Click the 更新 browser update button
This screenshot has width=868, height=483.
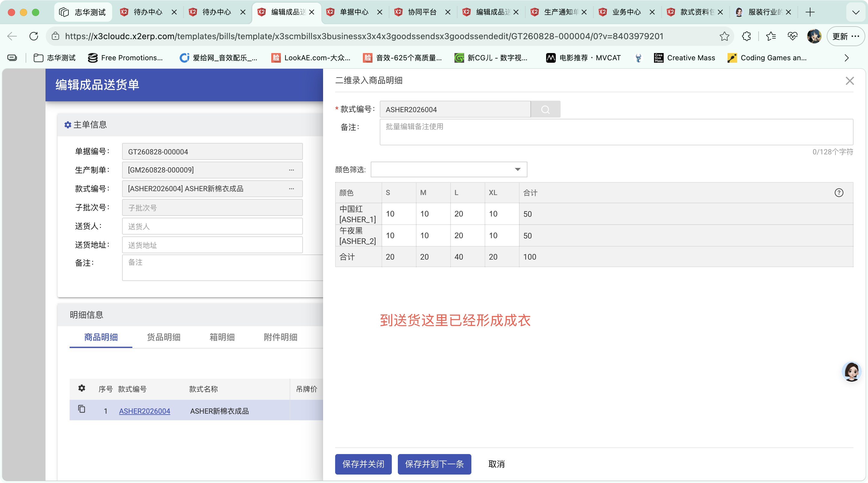click(845, 36)
